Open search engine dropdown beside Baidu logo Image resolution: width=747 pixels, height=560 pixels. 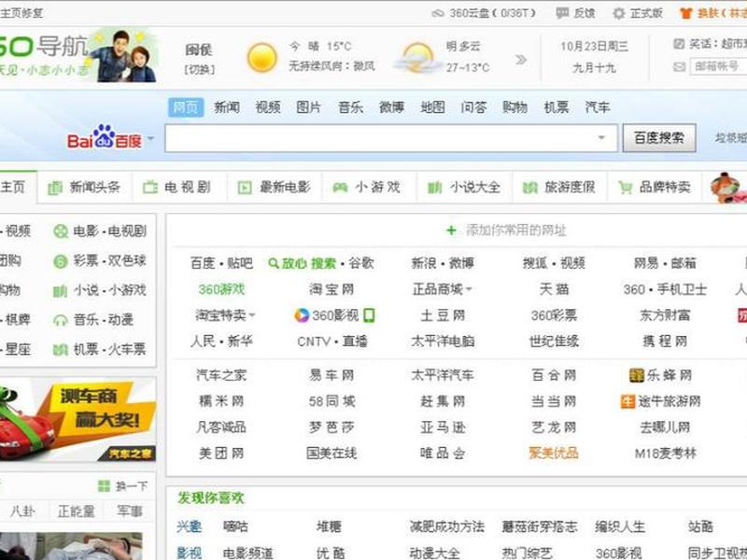click(x=150, y=138)
